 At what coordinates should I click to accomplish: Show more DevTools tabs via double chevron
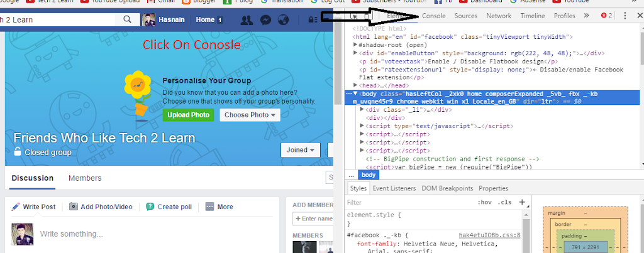coord(586,16)
